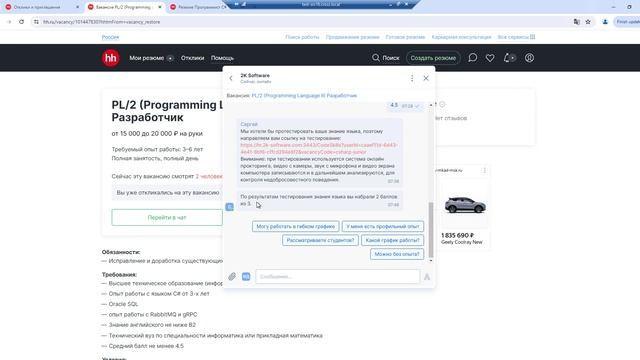Choose quick reply Какой график работы?
The image size is (640, 360).
[x=392, y=240]
